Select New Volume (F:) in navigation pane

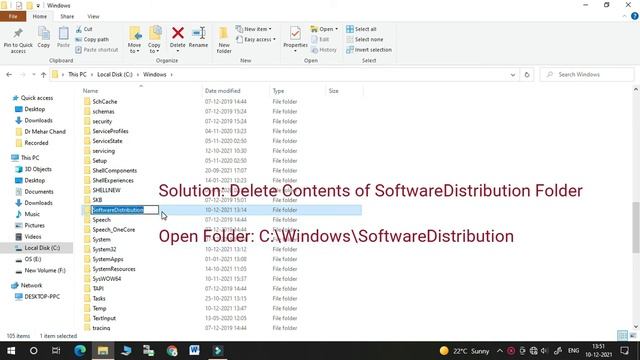pos(45,270)
